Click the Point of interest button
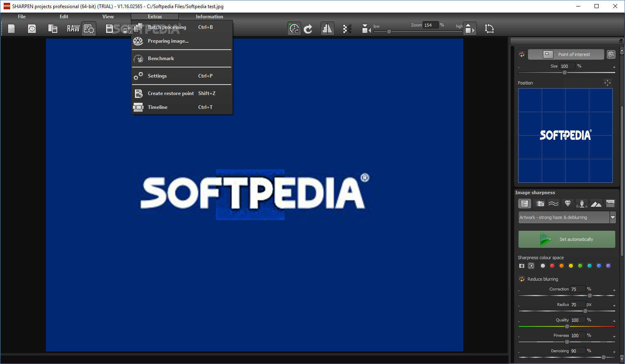The width and height of the screenshot is (625, 364). [x=566, y=54]
